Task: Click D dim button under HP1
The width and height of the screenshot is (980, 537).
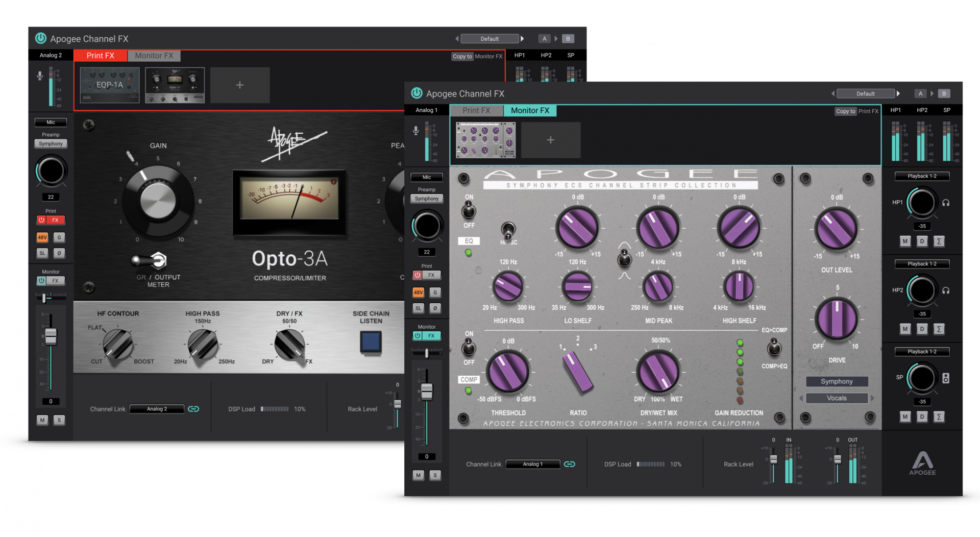Action: coord(922,241)
